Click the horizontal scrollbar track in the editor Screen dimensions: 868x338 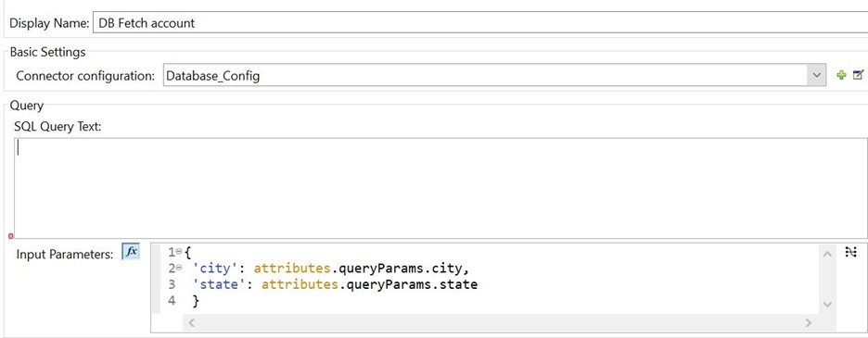coord(500,322)
